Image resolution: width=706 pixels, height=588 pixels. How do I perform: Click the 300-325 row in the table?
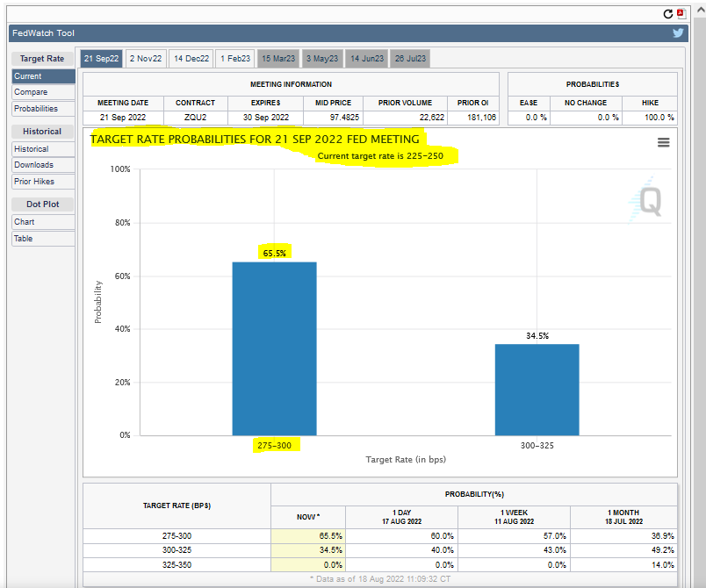[x=380, y=550]
